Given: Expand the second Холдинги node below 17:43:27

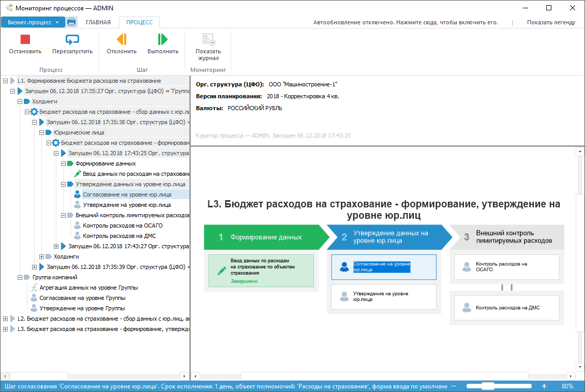Looking at the screenshot, I should point(41,257).
